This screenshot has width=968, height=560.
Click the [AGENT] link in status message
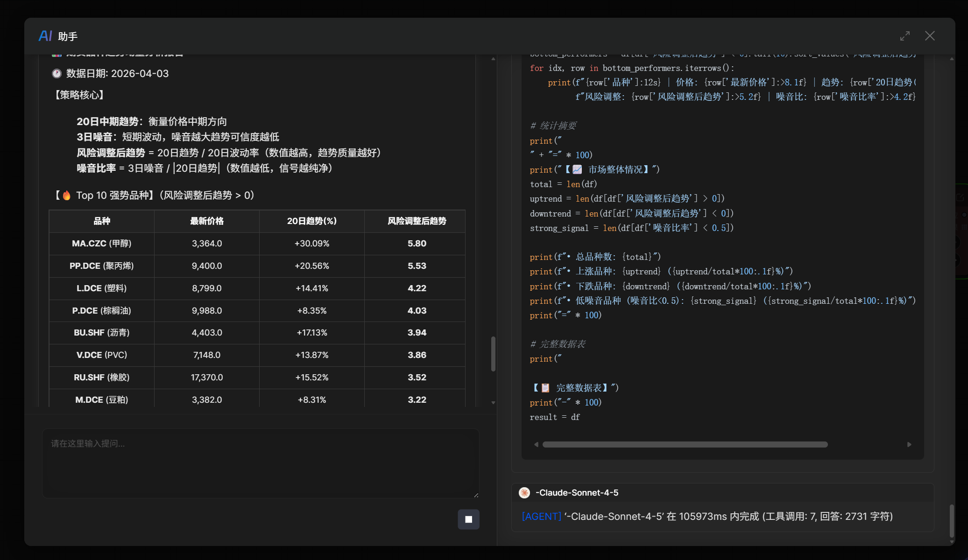coord(541,517)
